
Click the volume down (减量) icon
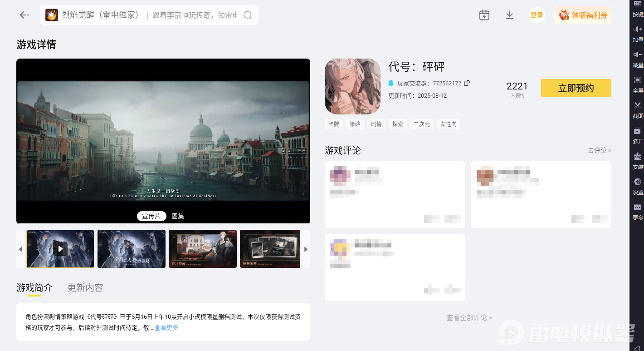[638, 59]
